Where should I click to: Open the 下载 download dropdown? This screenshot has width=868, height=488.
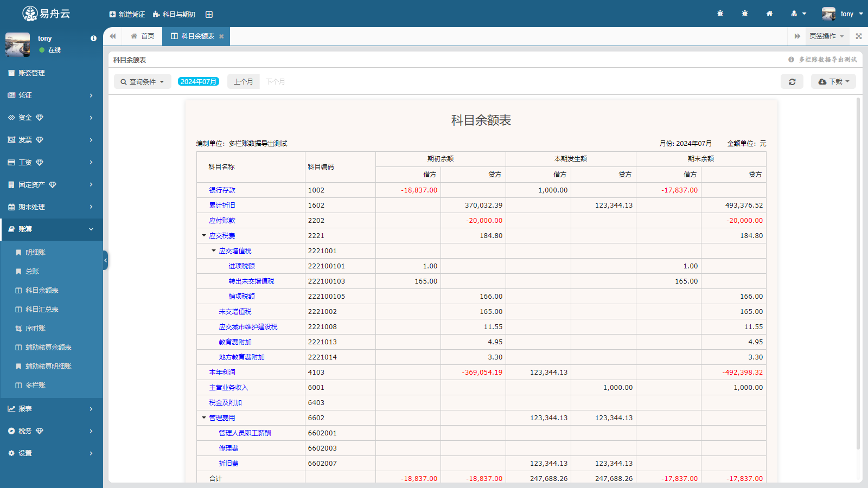click(833, 81)
